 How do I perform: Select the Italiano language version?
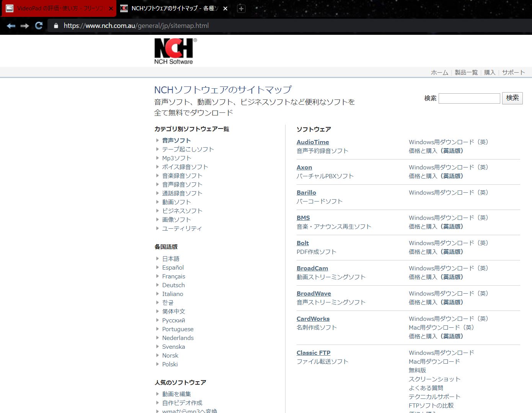coord(173,294)
